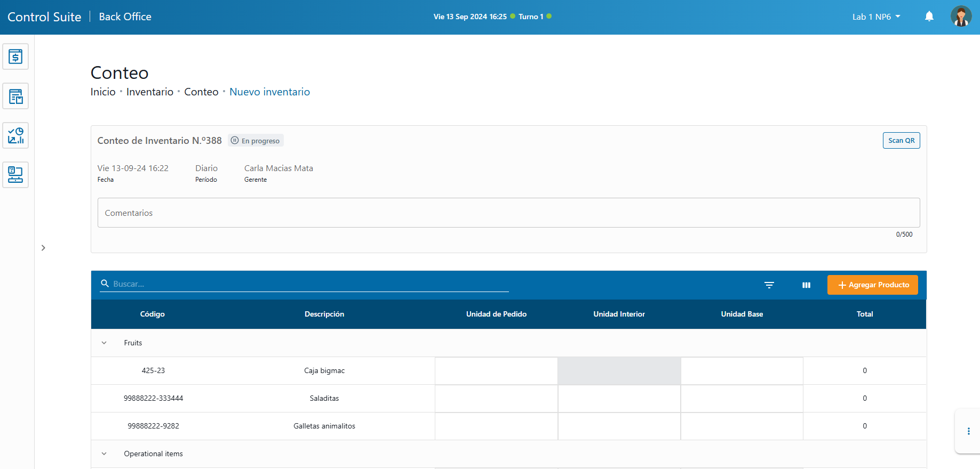The width and height of the screenshot is (980, 469).
Task: Collapse the Fruits category group
Action: (x=104, y=343)
